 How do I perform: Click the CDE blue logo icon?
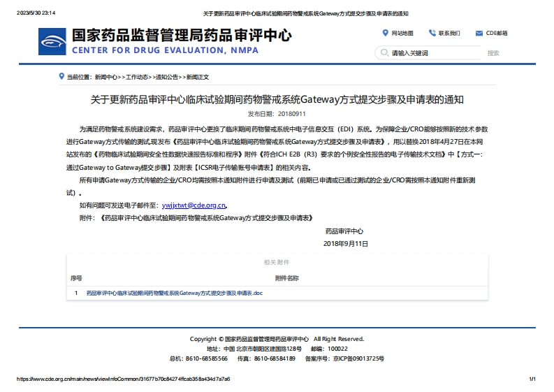click(x=53, y=41)
